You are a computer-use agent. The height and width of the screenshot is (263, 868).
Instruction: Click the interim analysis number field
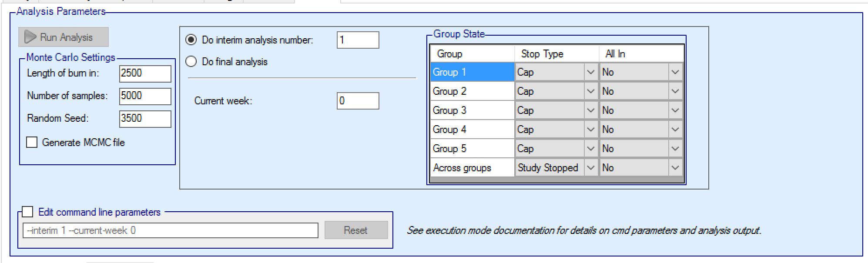[357, 40]
